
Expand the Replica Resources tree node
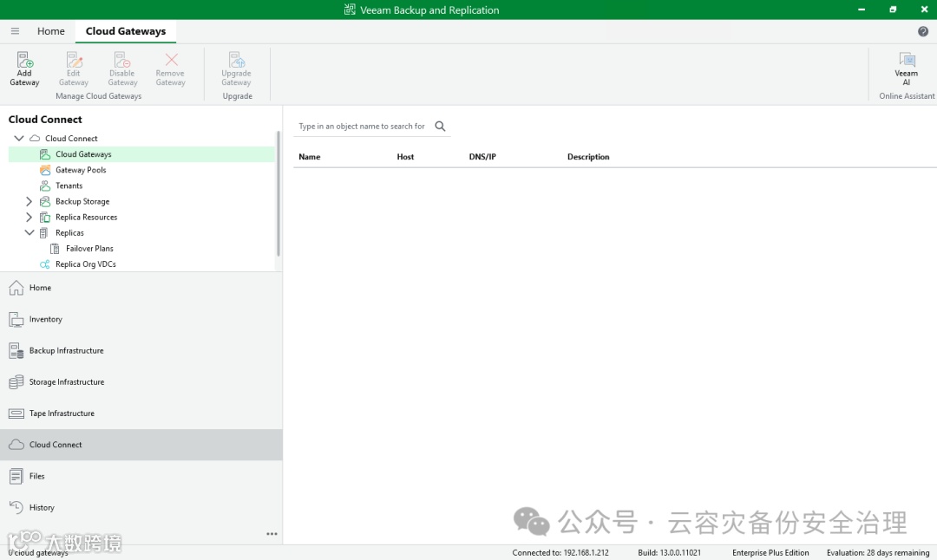click(29, 218)
